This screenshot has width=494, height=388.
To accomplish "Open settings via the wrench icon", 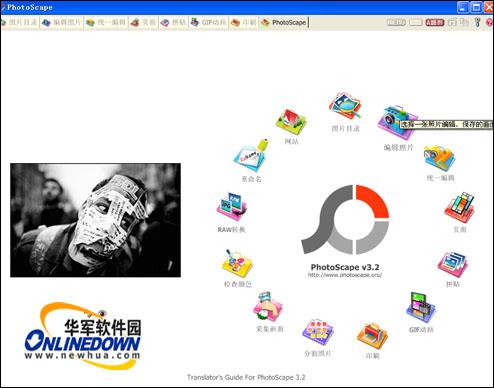I will (477, 23).
